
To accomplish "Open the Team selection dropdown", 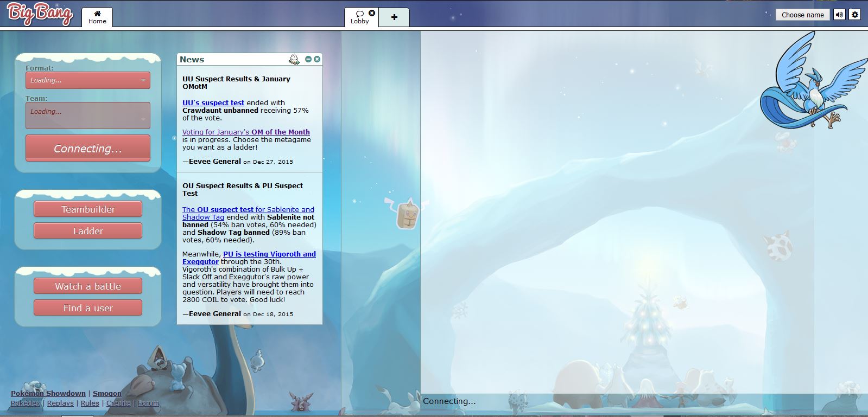I will (x=88, y=116).
